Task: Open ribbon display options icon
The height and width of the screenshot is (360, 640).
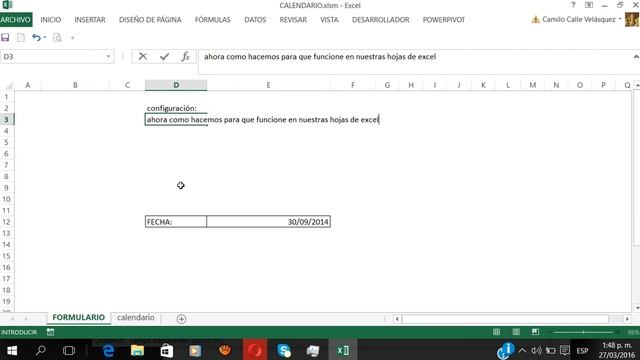Action: 589,5
